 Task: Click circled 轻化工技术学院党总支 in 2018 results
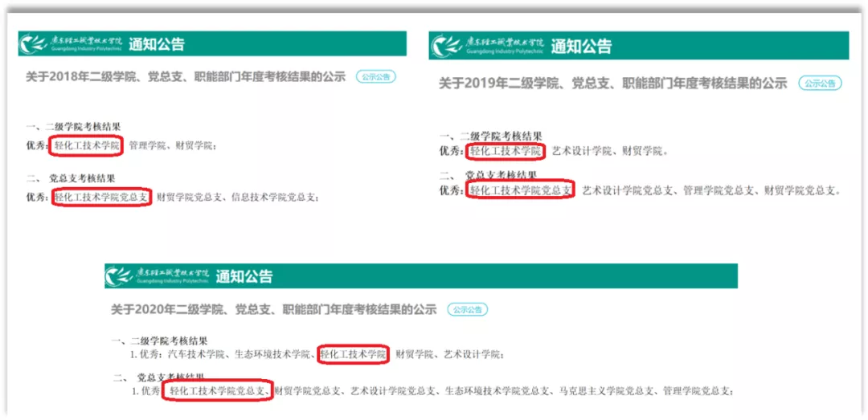102,197
